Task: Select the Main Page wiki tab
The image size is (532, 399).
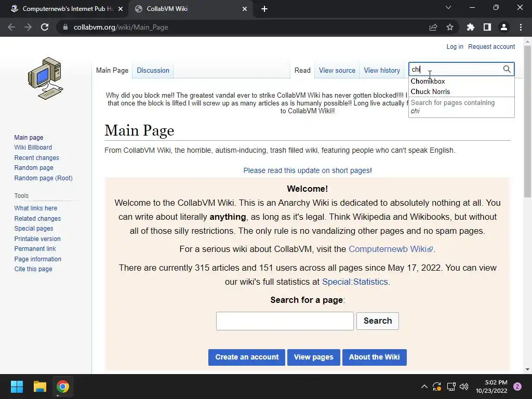Action: tap(112, 70)
